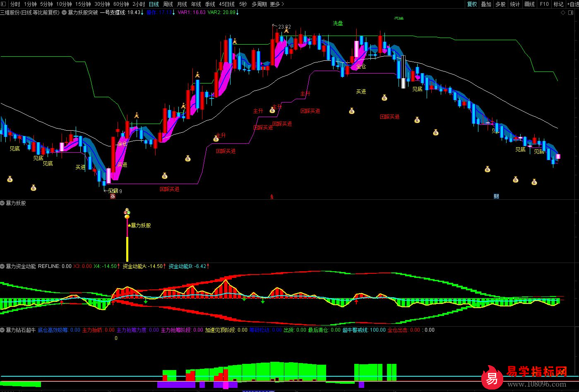Click the 超牛警戒线: 100.00 value
579x392 pixels.
tap(364, 330)
